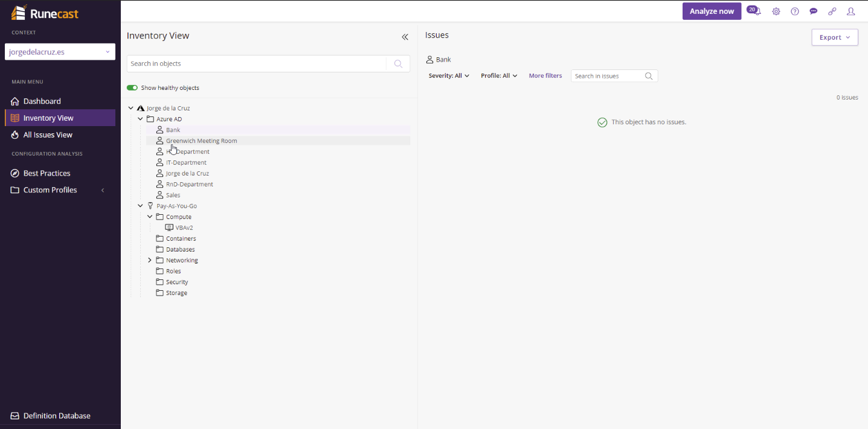Viewport: 868px width, 429px height.
Task: Select the VBAv2 virtual machine entry
Action: 184,227
